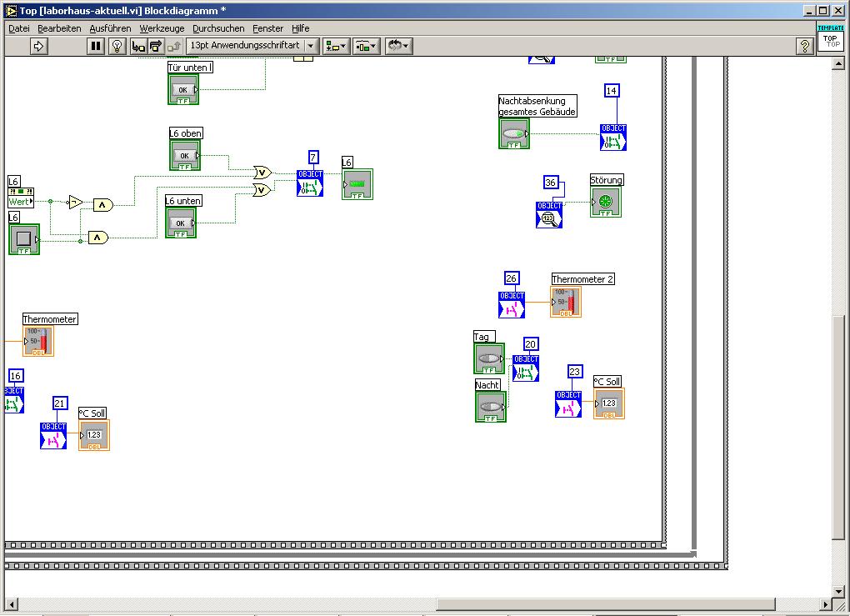Select the Nachtabsenkung switch terminal

coord(514,133)
